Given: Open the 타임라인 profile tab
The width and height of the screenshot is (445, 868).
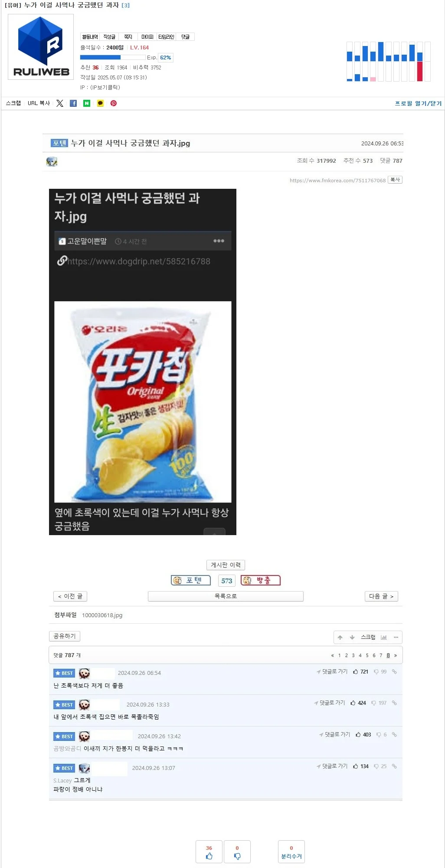Looking at the screenshot, I should point(166,37).
